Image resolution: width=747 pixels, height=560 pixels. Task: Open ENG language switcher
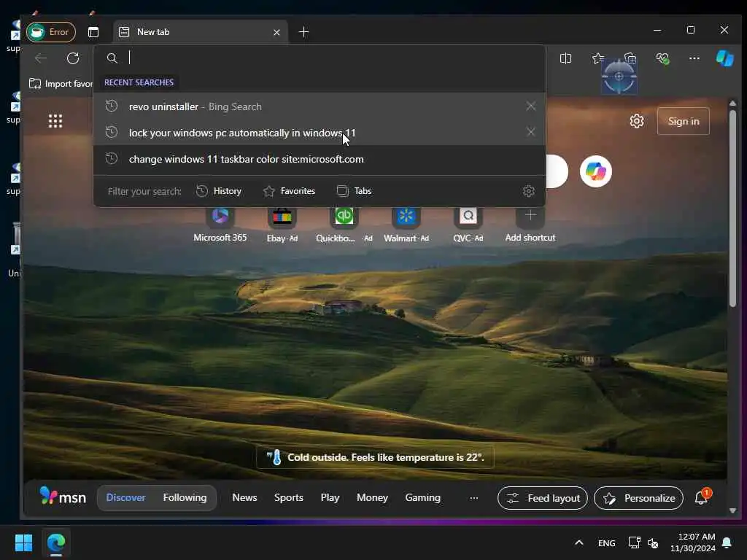606,542
